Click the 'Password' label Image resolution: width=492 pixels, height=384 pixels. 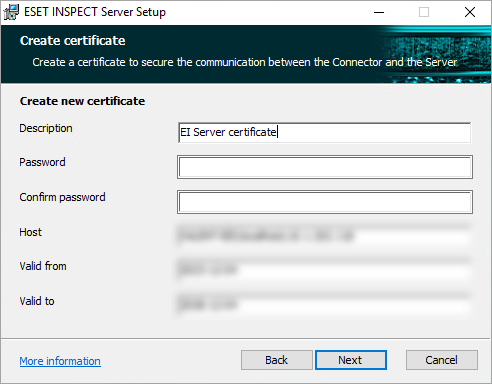[x=42, y=162]
